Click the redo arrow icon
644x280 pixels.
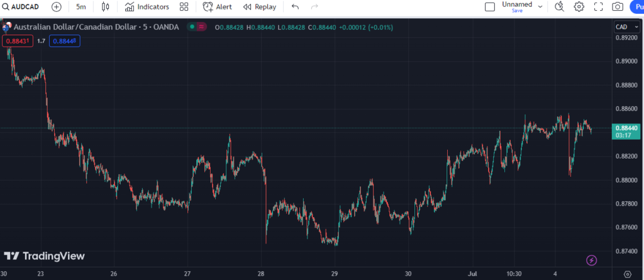coord(314,7)
